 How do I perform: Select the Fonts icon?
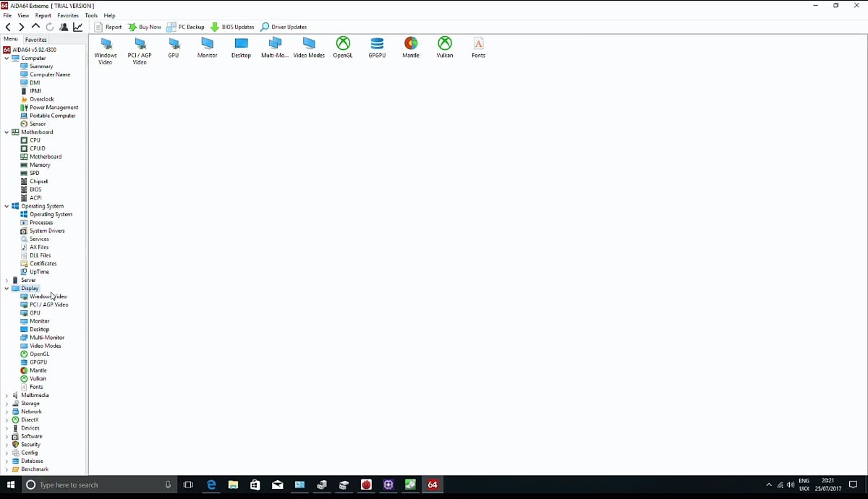click(x=478, y=48)
